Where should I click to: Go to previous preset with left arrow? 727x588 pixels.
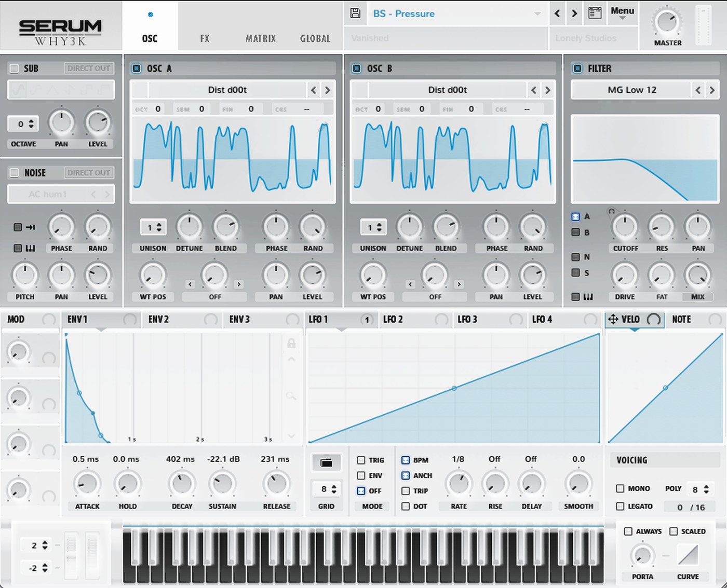click(x=557, y=13)
